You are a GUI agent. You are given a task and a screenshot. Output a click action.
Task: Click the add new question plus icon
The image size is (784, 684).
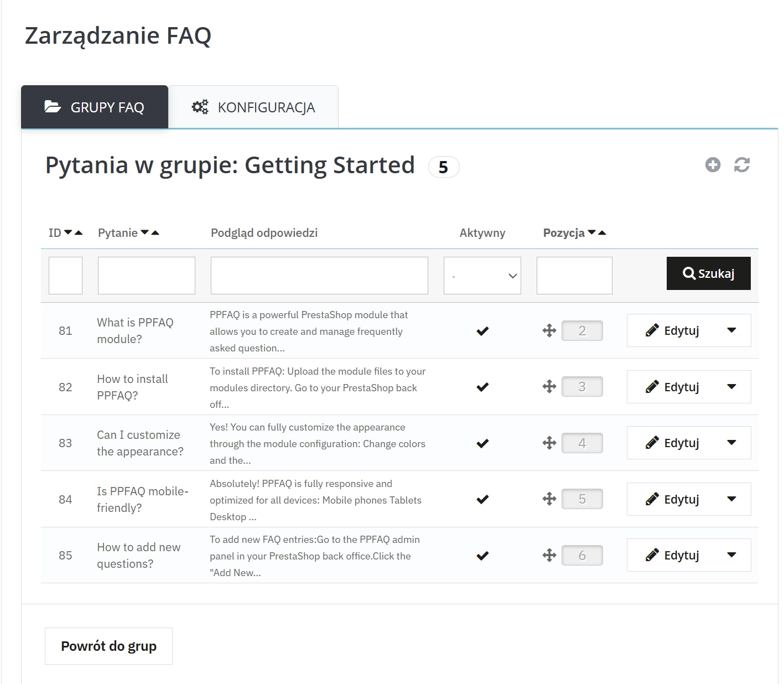tap(713, 164)
